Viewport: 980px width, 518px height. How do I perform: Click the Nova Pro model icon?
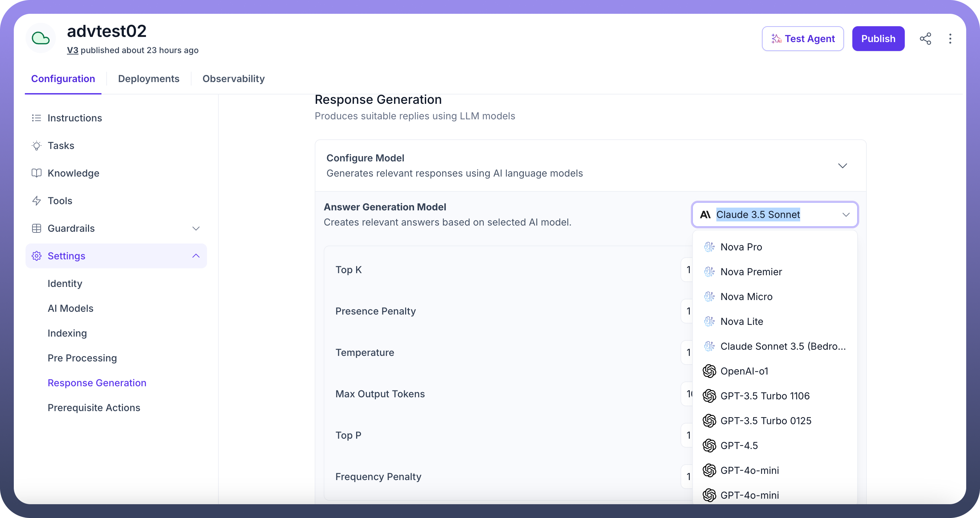pyautogui.click(x=709, y=247)
